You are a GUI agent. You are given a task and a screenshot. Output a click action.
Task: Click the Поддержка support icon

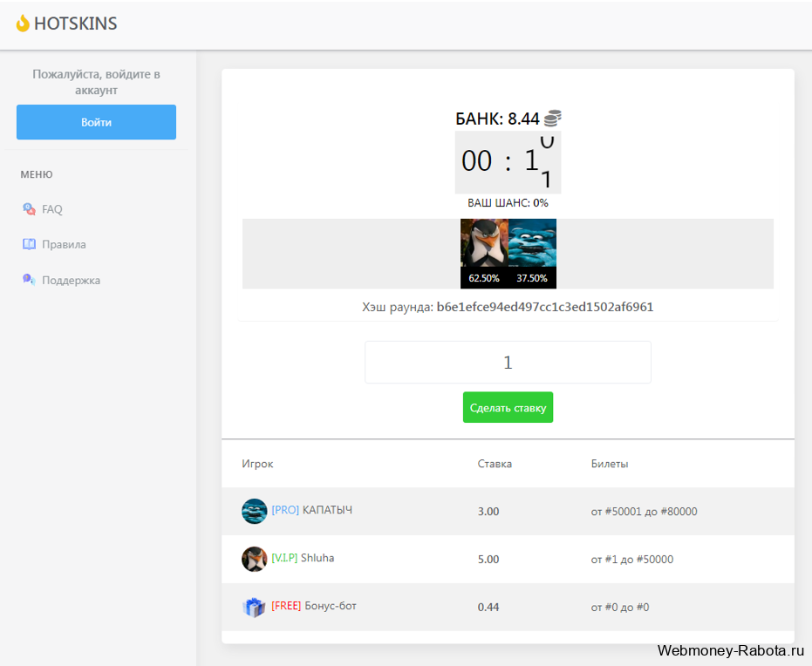pyautogui.click(x=29, y=280)
